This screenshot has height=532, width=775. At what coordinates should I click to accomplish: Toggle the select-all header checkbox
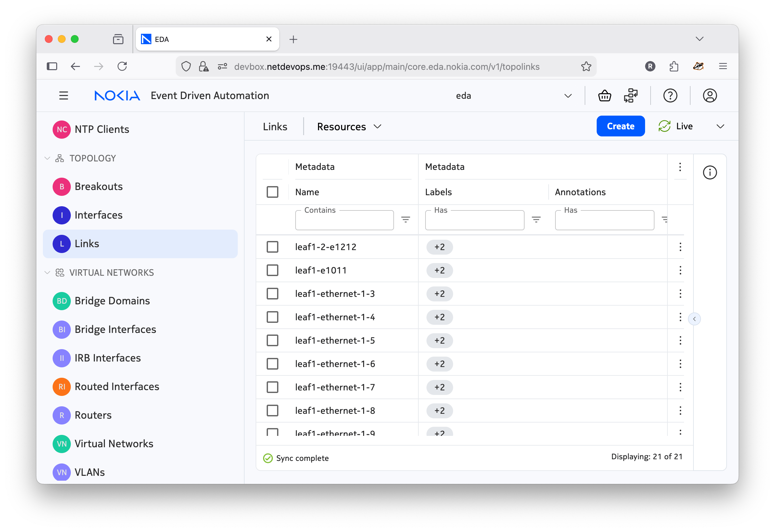click(x=273, y=192)
